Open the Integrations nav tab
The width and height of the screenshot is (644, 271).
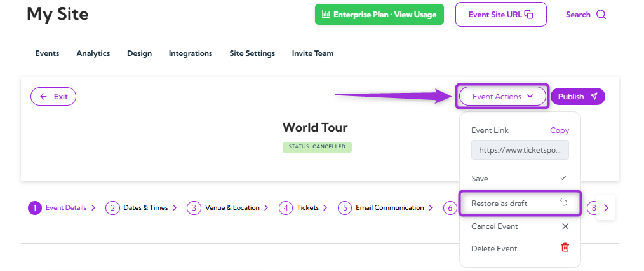click(191, 53)
